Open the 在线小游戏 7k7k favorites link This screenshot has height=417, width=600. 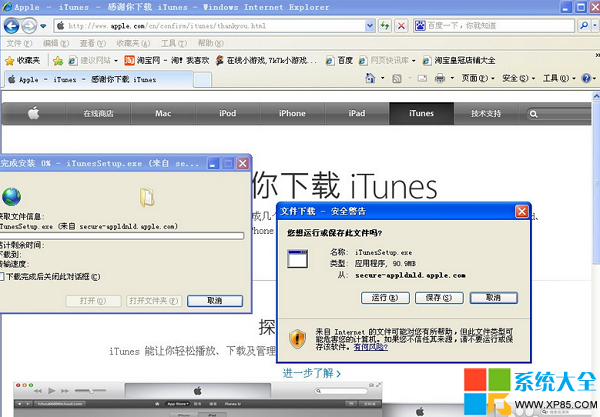point(266,60)
